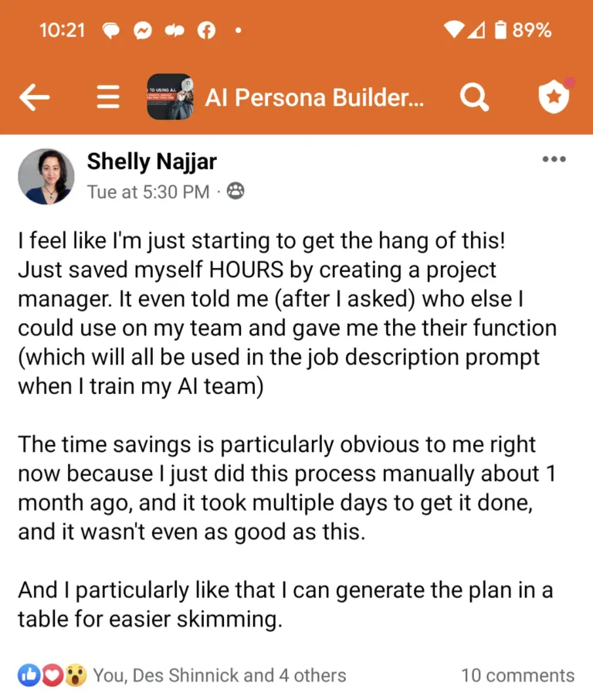Image resolution: width=593 pixels, height=700 pixels.
Task: Tap the back arrow in header
Action: click(34, 97)
